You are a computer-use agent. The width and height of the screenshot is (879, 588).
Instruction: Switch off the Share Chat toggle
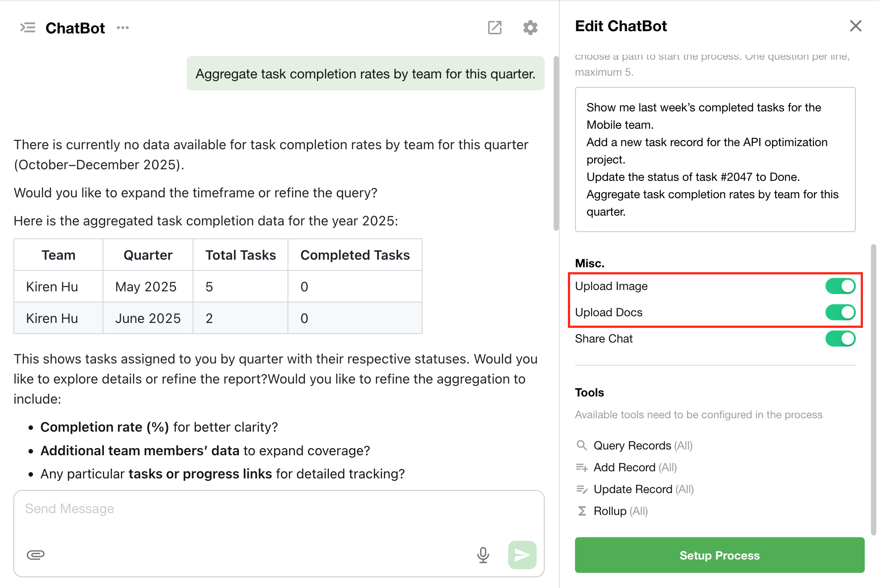[x=840, y=339]
